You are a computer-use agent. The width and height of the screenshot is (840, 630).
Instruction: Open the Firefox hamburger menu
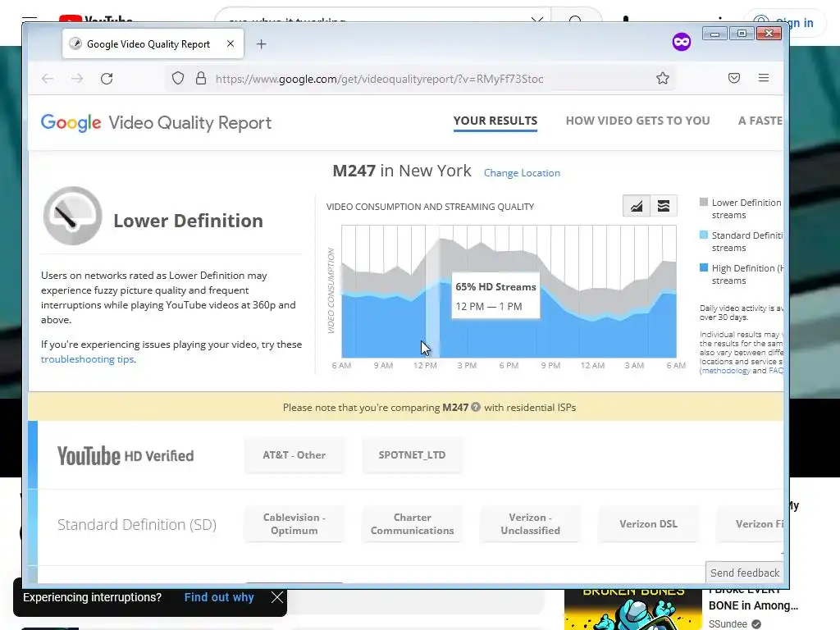tap(764, 78)
